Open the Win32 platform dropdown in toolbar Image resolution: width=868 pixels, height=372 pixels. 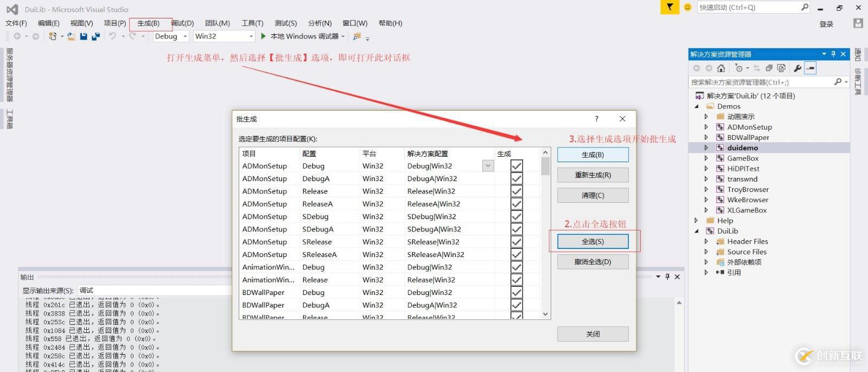224,36
